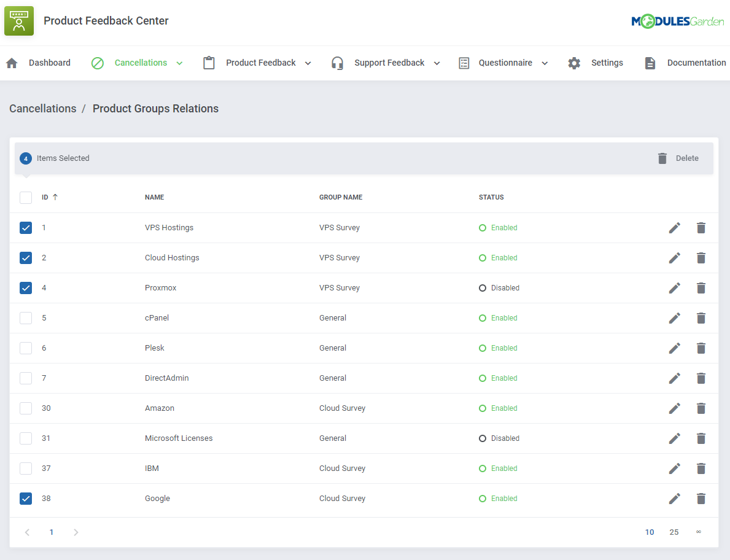The height and width of the screenshot is (560, 730).
Task: Click the Cancellations breadcrumb link
Action: (43, 109)
